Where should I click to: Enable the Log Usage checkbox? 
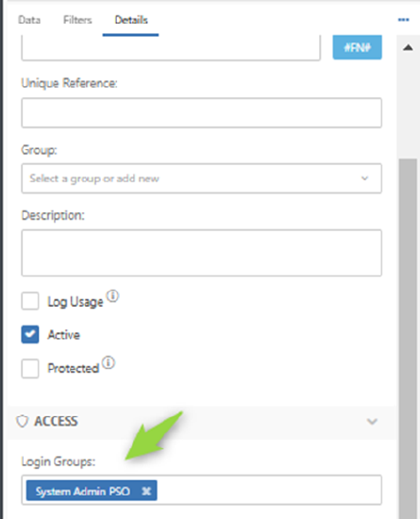[x=30, y=301]
